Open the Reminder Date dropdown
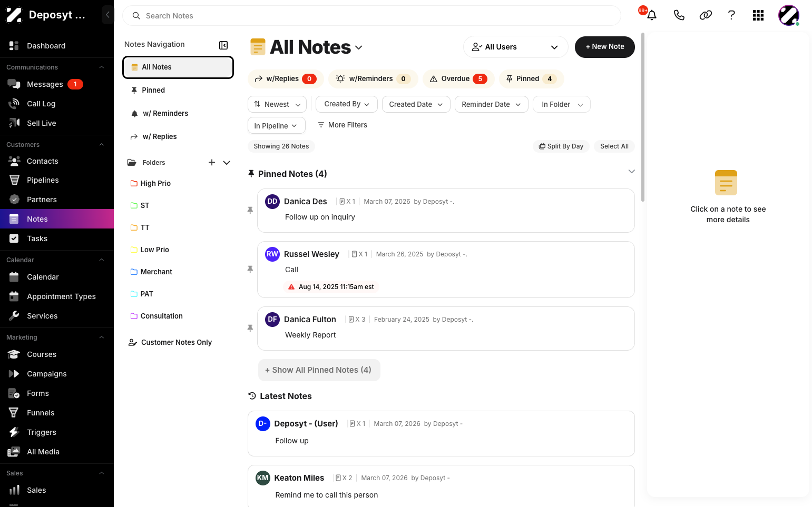The image size is (812, 507). pyautogui.click(x=491, y=104)
